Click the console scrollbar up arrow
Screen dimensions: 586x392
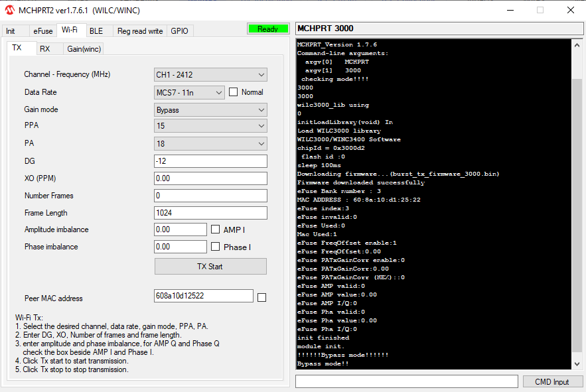[x=577, y=45]
